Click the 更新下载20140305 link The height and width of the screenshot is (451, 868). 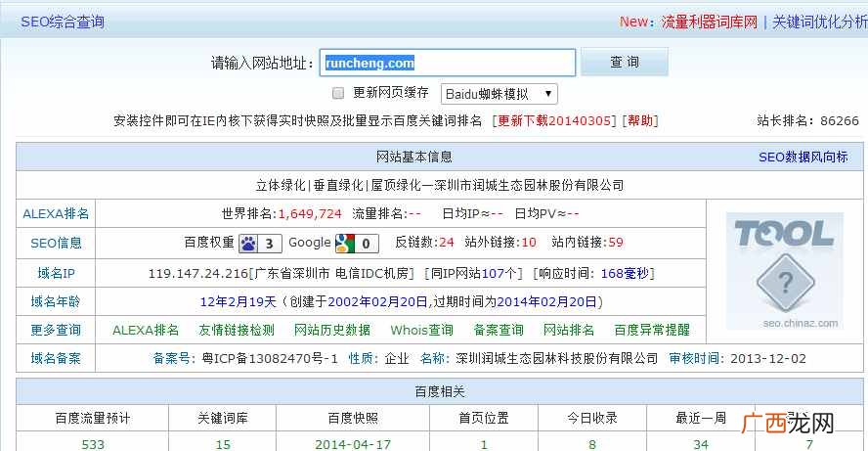click(554, 120)
